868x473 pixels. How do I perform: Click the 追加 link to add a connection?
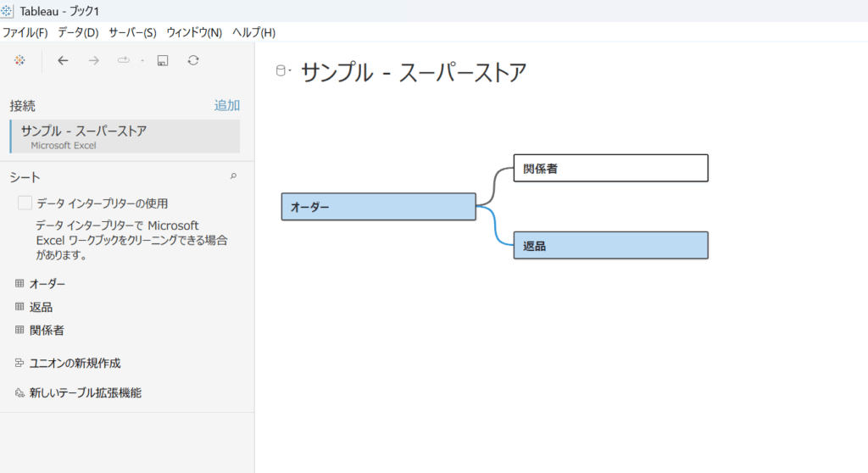click(226, 105)
